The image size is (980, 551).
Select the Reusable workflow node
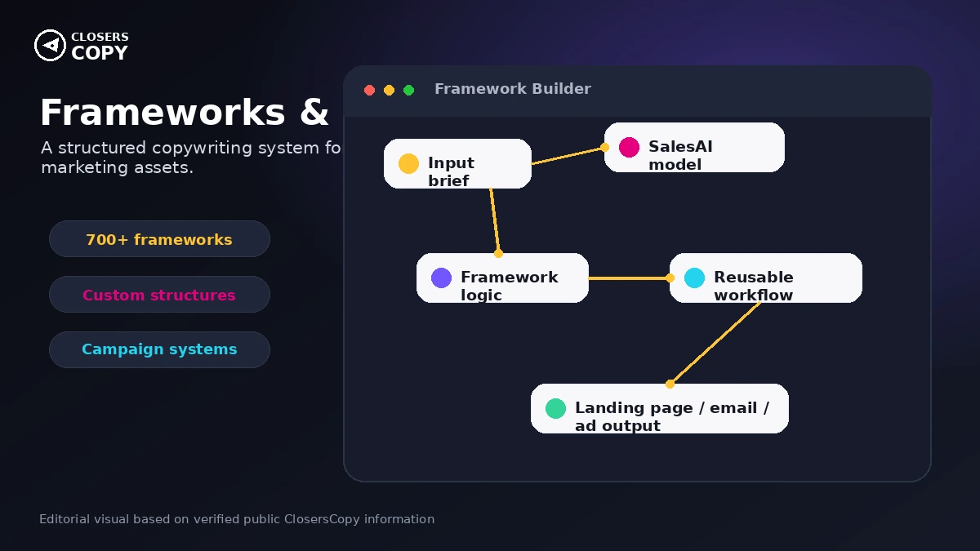coord(766,278)
